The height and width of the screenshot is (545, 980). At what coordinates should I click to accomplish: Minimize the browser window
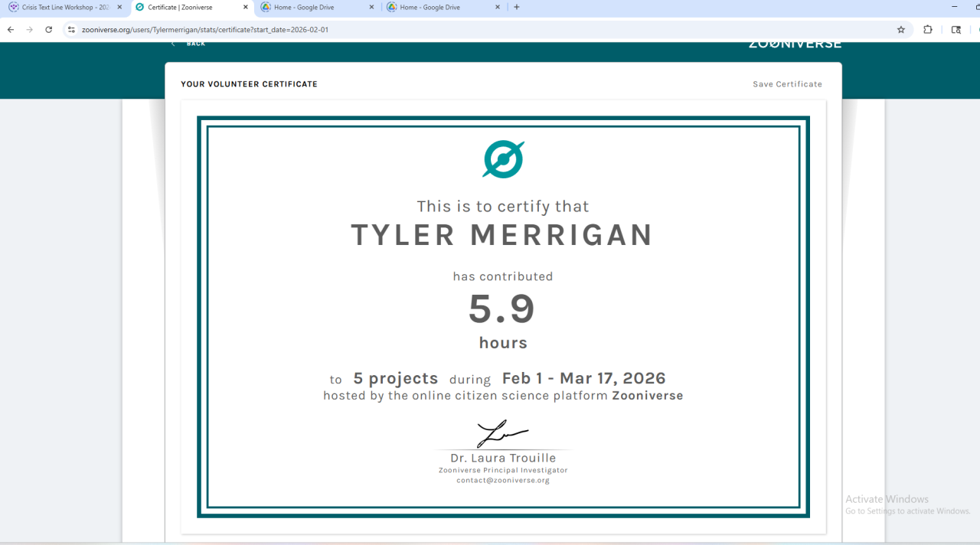tap(955, 7)
